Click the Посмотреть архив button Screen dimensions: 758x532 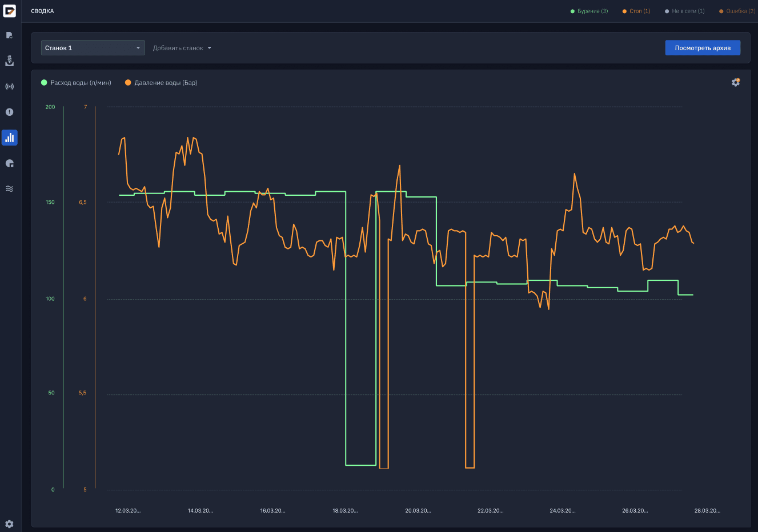(x=703, y=48)
